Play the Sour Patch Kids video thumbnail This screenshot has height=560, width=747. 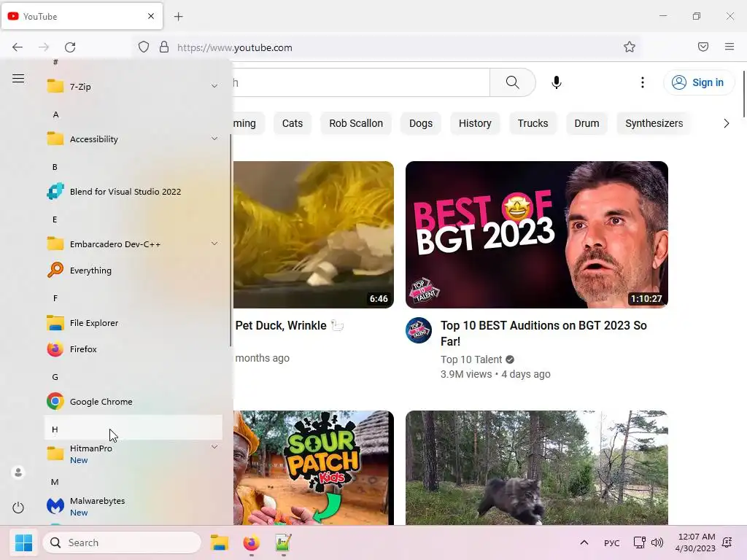pos(314,468)
